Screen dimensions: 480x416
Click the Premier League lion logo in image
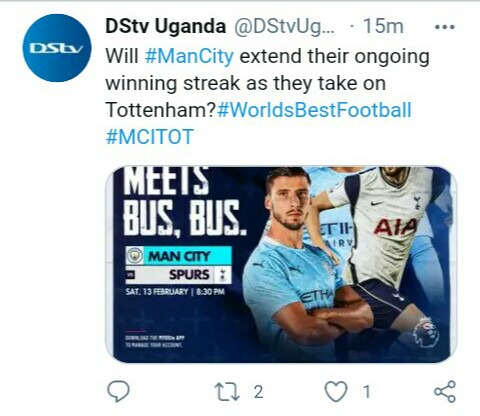[x=426, y=332]
